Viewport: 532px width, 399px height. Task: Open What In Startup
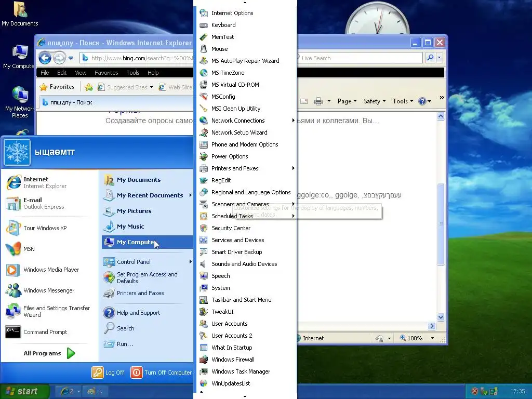[x=245, y=348]
